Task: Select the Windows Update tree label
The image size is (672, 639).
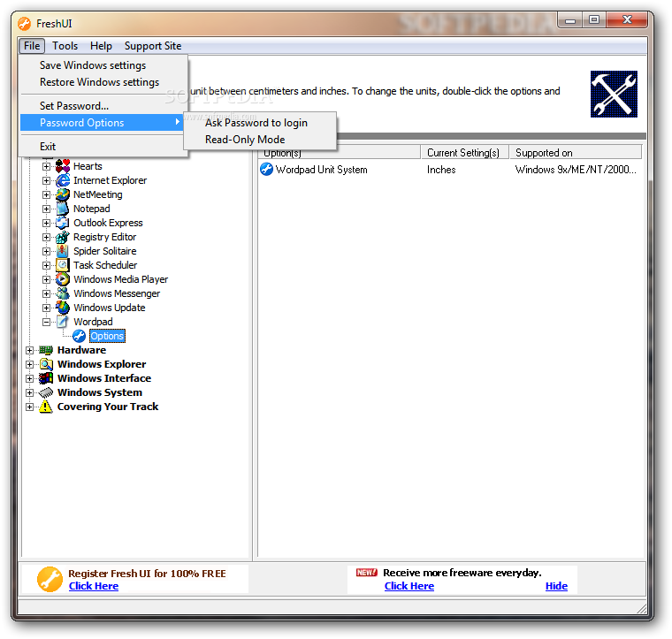Action: [110, 308]
